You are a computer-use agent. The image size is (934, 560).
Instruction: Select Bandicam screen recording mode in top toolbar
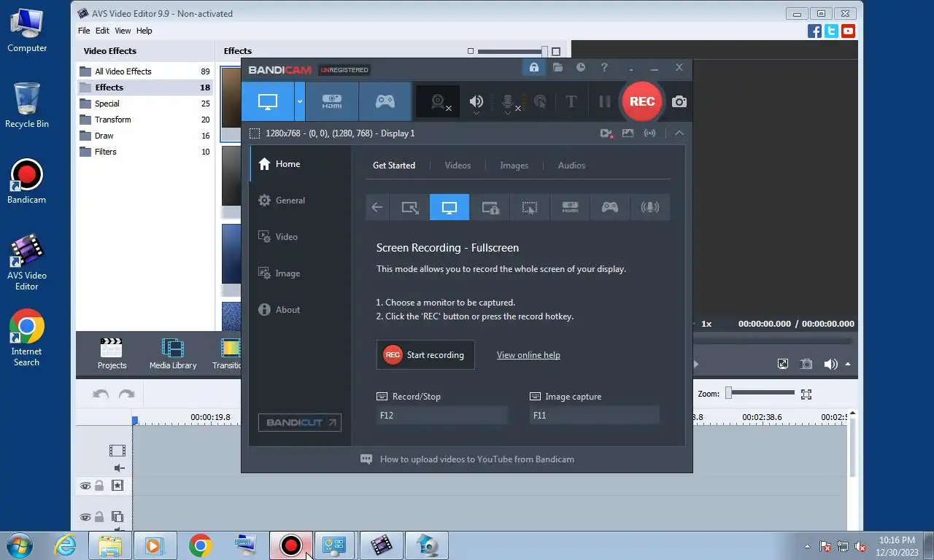click(268, 101)
